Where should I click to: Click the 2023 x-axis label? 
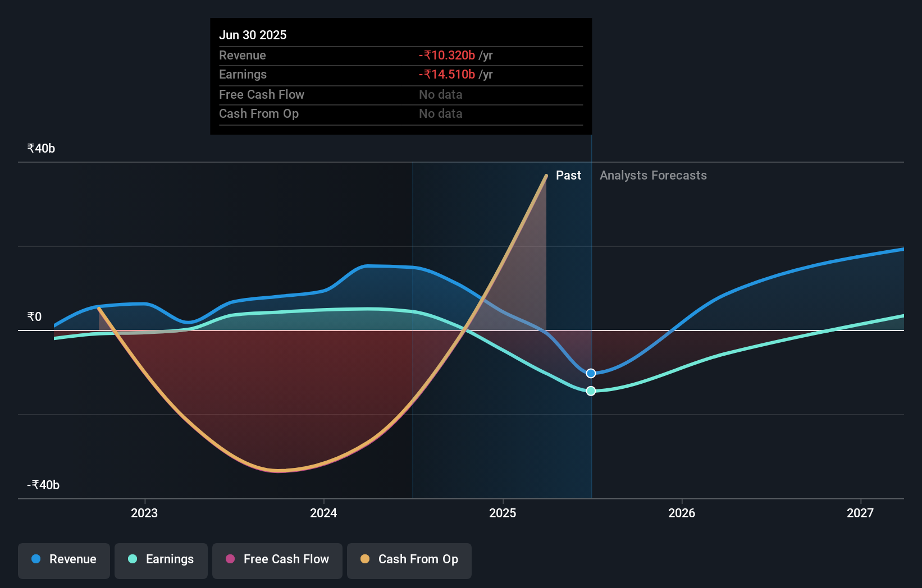click(x=144, y=513)
